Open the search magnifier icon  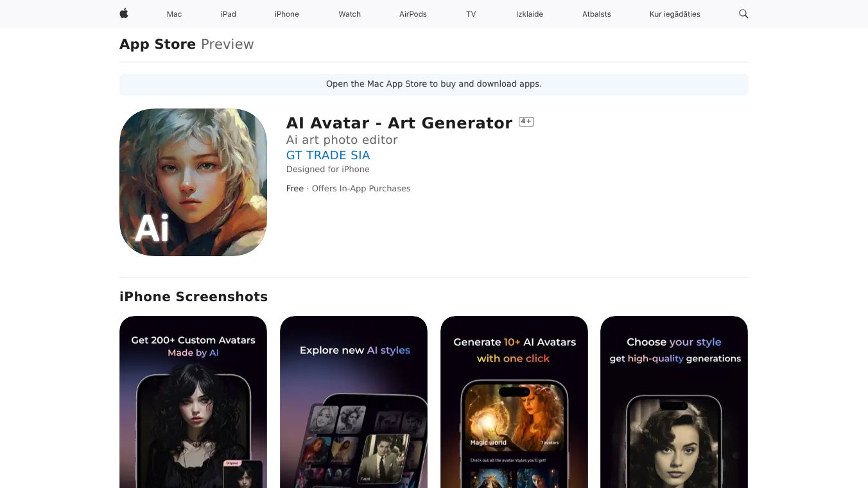click(743, 13)
